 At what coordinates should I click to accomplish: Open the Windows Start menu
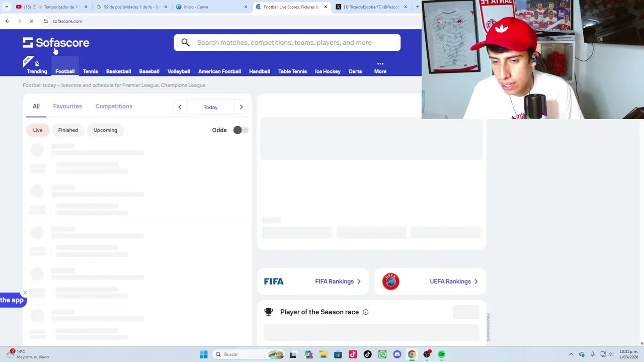203,354
